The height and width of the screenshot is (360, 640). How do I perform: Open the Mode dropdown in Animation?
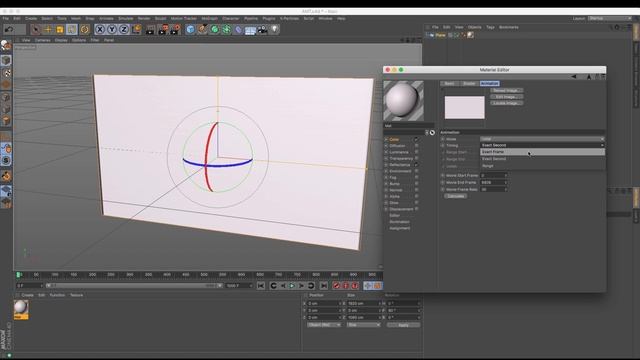click(542, 139)
